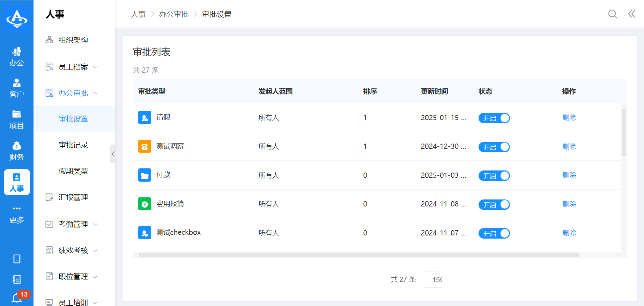Open the search magnifier icon
This screenshot has width=644, height=306.
pos(613,14)
